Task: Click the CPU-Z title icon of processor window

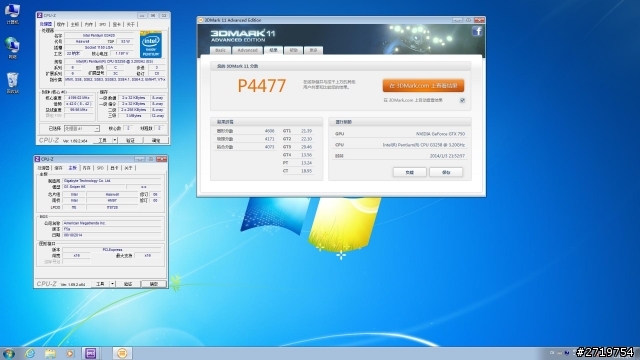Action: [x=40, y=15]
